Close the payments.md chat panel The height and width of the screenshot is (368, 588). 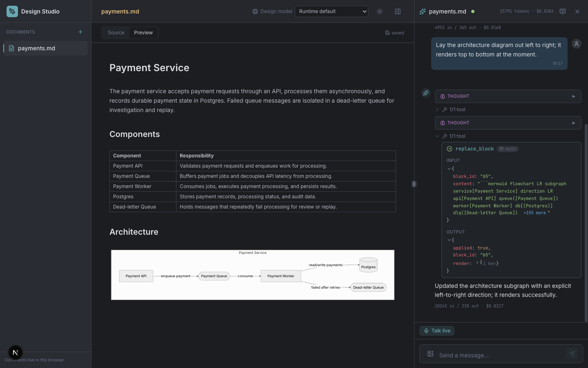(x=577, y=11)
